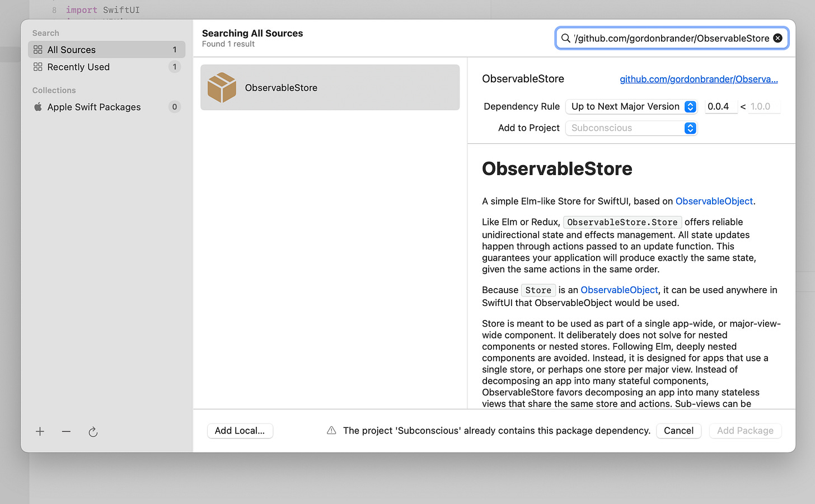
Task: Open the Dependency Rule dropdown
Action: tap(631, 106)
